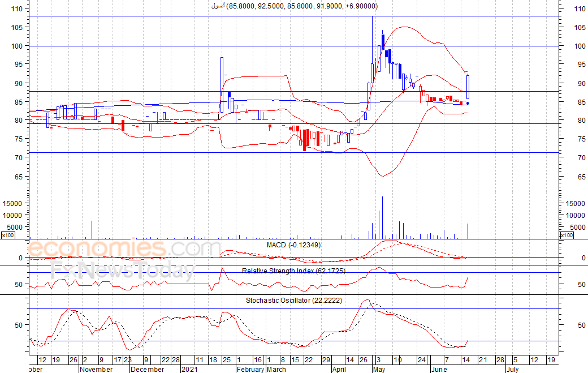This screenshot has width=588, height=373.
Task: Click the x100 multiplier label on left axis
Action: 8,235
